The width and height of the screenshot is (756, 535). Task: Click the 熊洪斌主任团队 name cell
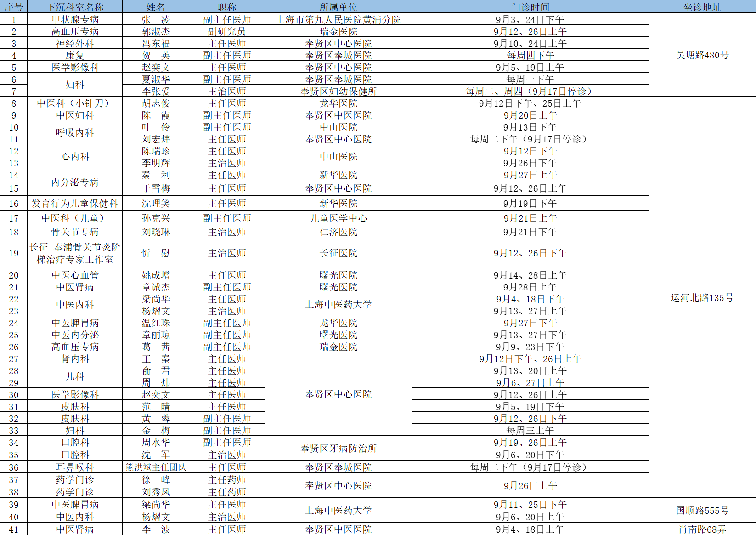156,467
